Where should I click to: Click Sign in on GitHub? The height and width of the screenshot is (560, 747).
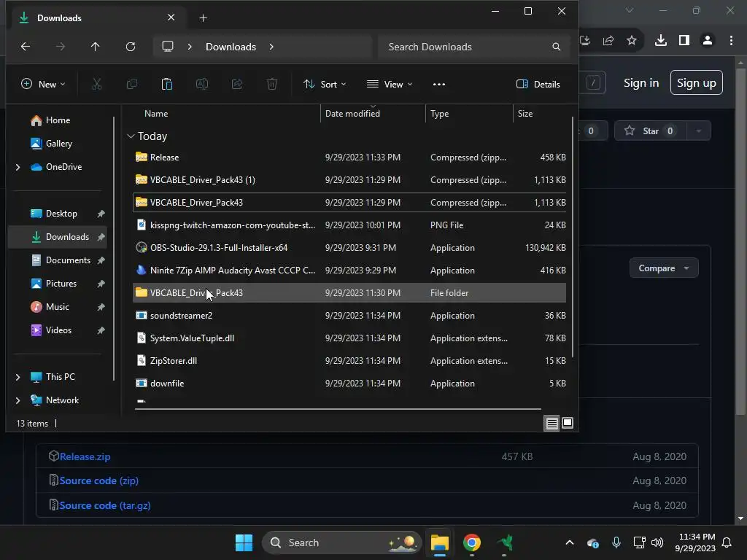tap(641, 83)
